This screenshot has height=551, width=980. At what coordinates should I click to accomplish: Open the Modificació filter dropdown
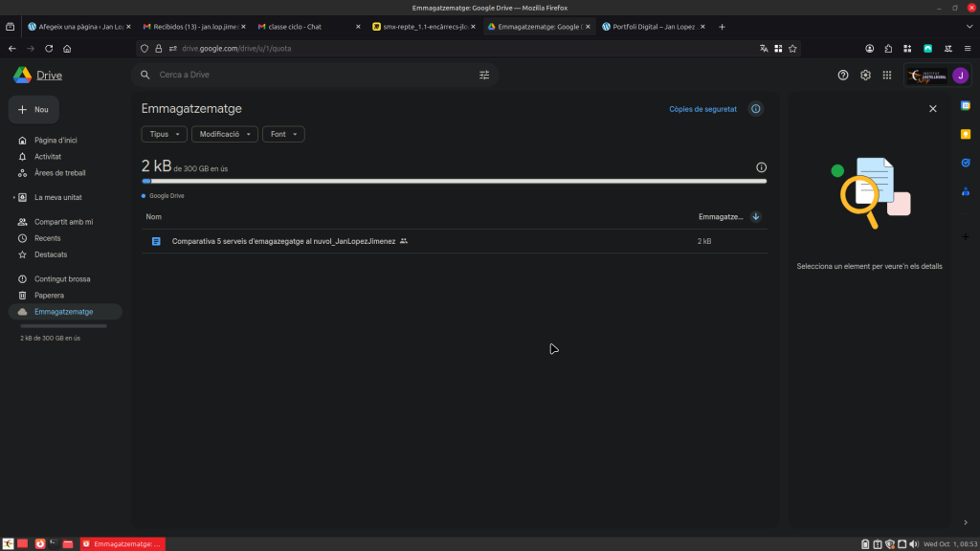[225, 135]
